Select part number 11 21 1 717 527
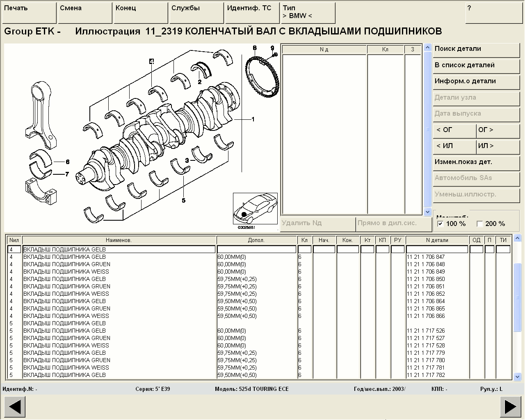525x420 pixels. pos(426,338)
